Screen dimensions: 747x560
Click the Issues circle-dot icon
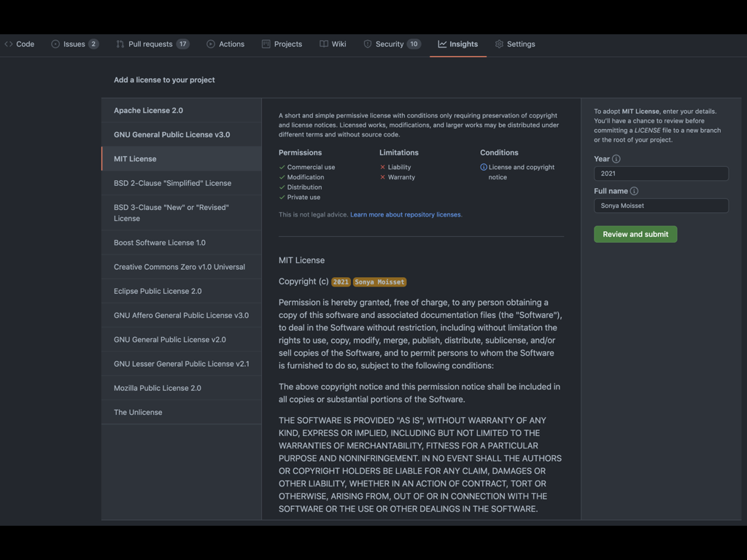pyautogui.click(x=55, y=44)
